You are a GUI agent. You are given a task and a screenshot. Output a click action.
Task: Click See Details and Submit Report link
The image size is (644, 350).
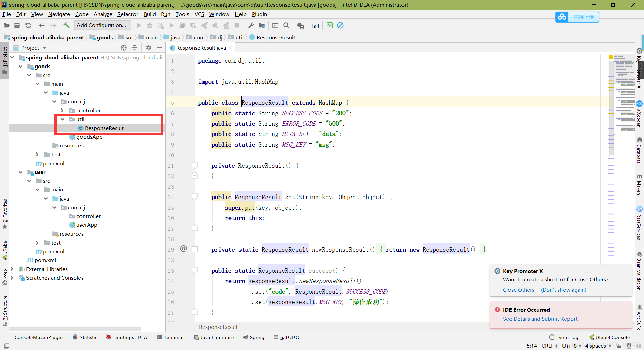pos(540,319)
